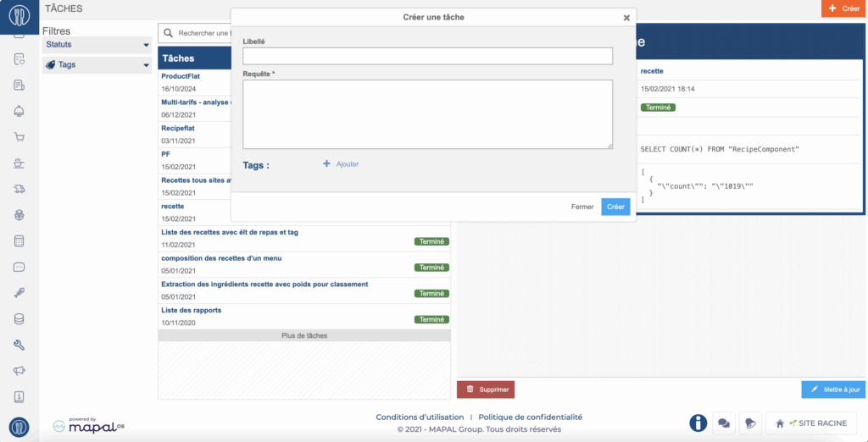Image resolution: width=868 pixels, height=442 pixels.
Task: Click the notification bell icon in footer
Action: coord(749,423)
